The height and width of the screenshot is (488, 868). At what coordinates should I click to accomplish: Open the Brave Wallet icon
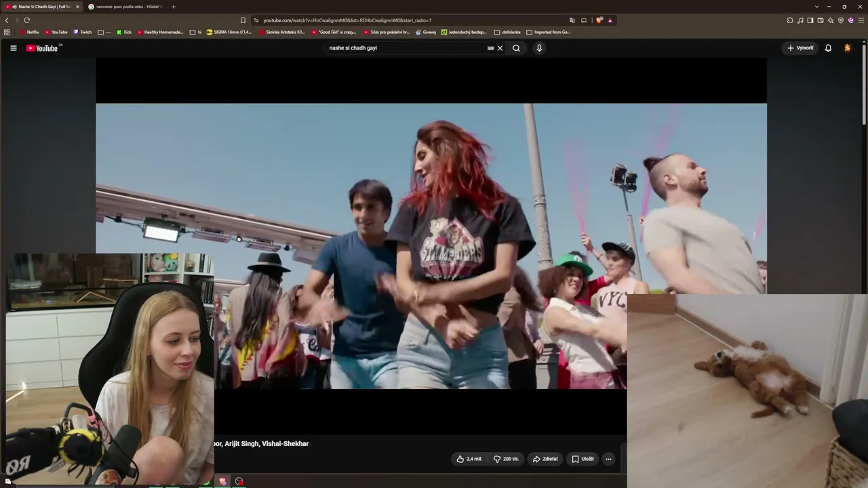click(x=821, y=20)
